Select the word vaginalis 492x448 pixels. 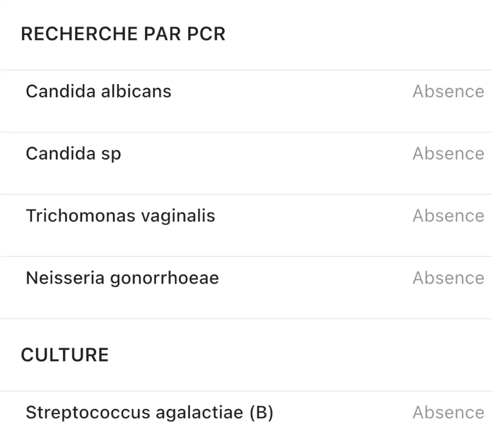[x=178, y=216]
